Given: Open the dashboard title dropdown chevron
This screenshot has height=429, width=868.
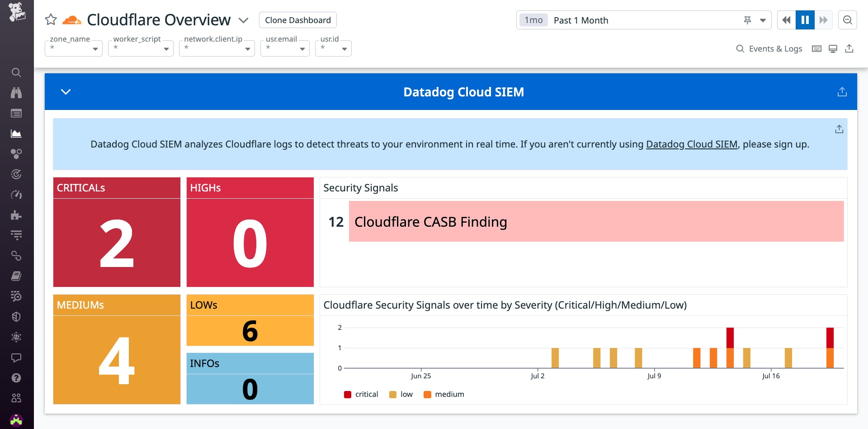Looking at the screenshot, I should pyautogui.click(x=244, y=20).
